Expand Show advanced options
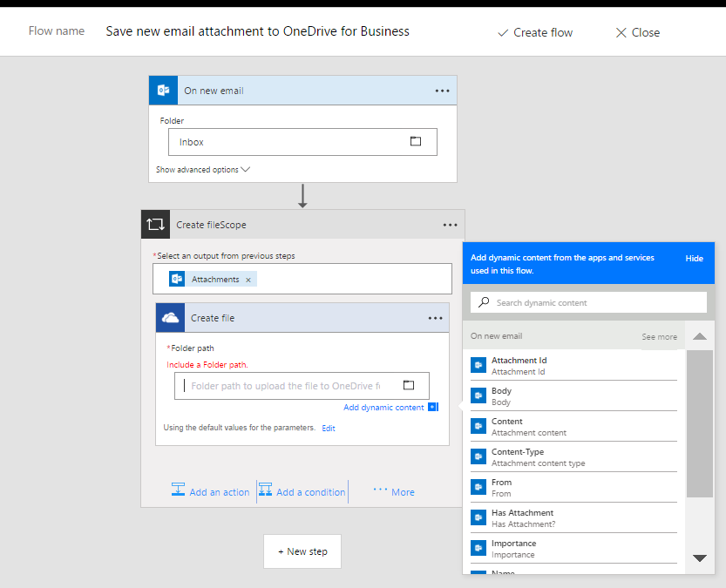Viewport: 726px width, 588px height. pos(202,170)
